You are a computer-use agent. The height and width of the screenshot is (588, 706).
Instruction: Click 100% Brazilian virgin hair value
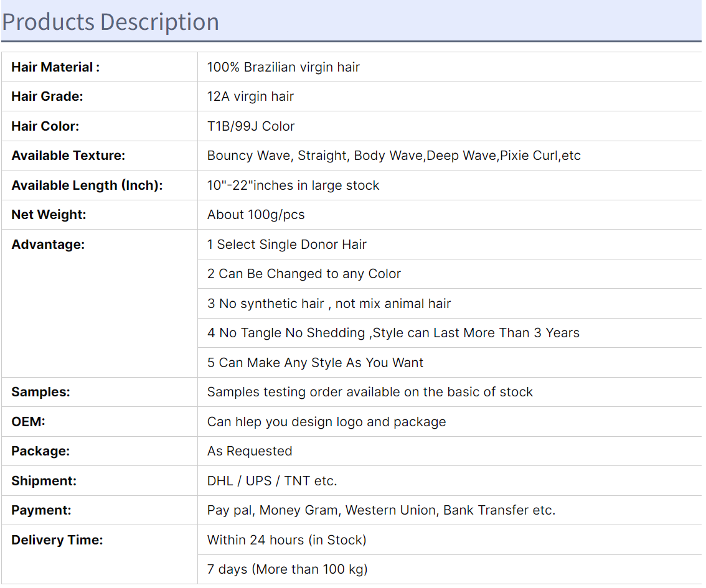pos(283,67)
